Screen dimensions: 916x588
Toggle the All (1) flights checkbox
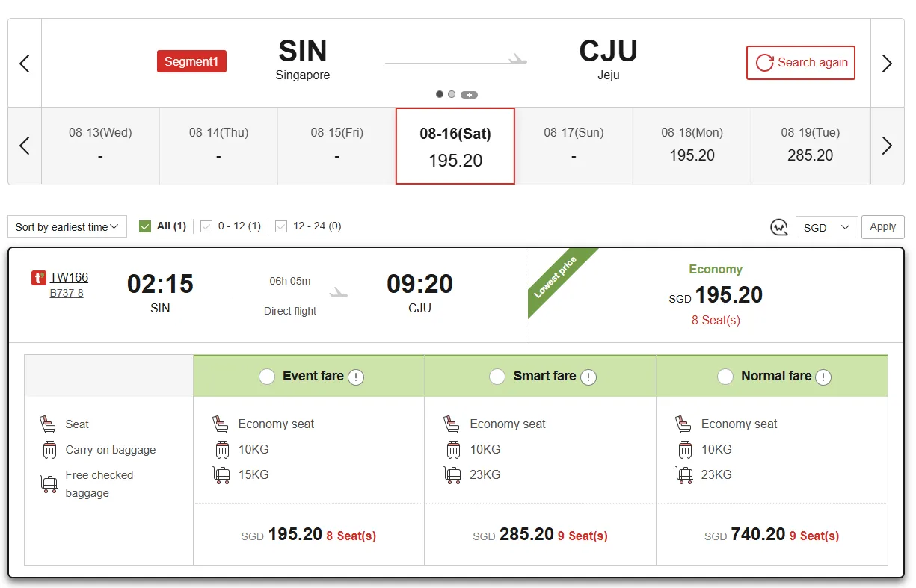tap(145, 226)
